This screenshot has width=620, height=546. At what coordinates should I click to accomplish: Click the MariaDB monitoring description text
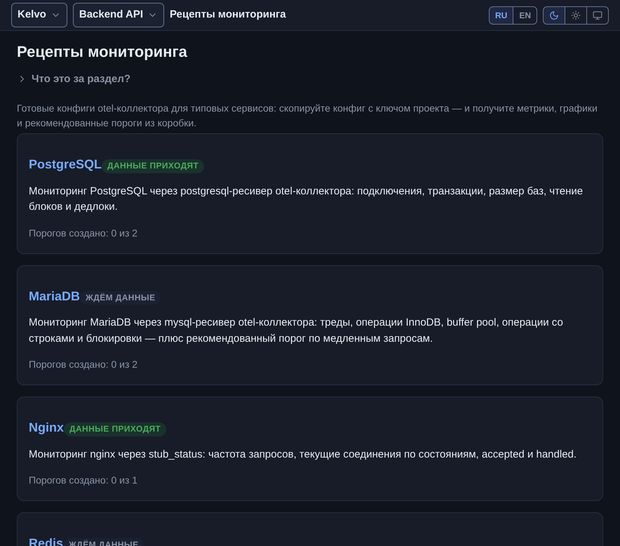pos(296,330)
